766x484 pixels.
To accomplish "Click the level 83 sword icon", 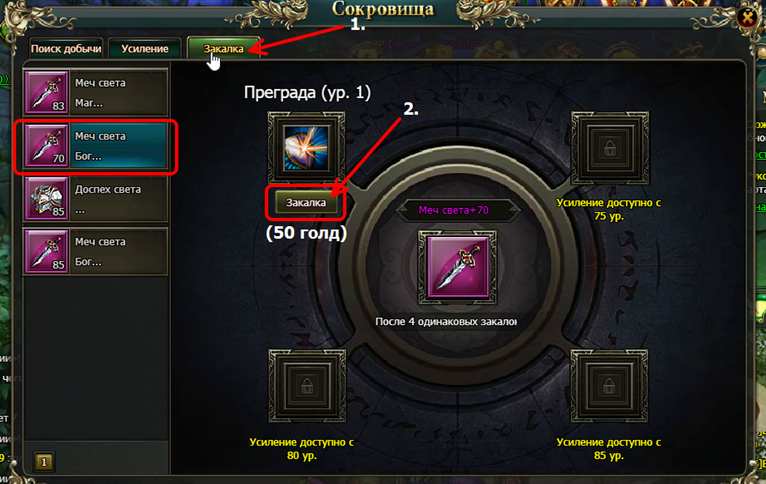I will 46,92.
